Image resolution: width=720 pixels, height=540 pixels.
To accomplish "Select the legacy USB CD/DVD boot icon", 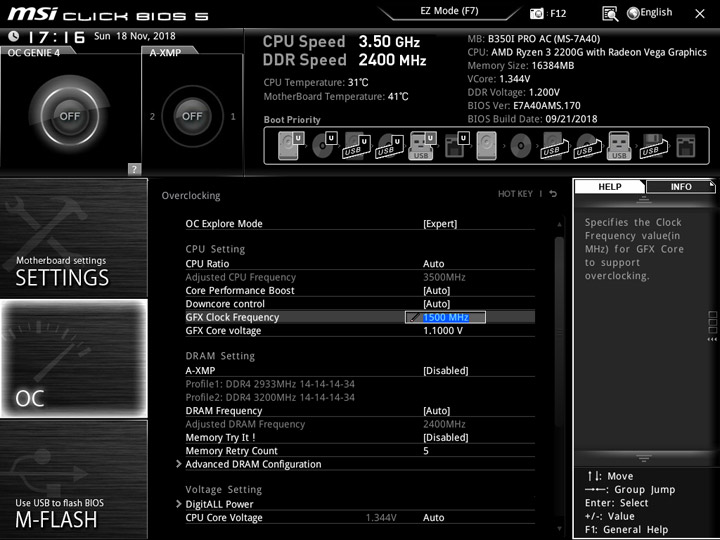I will [x=587, y=146].
